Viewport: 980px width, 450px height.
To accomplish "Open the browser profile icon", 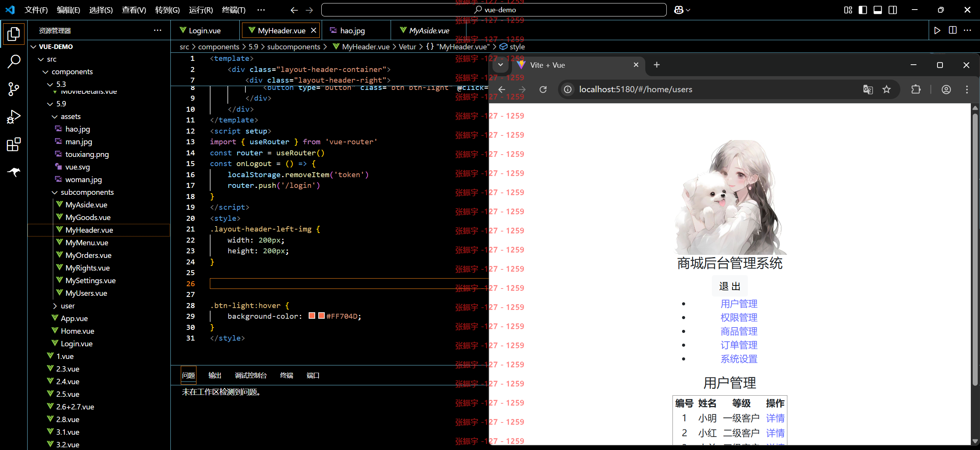I will click(946, 90).
